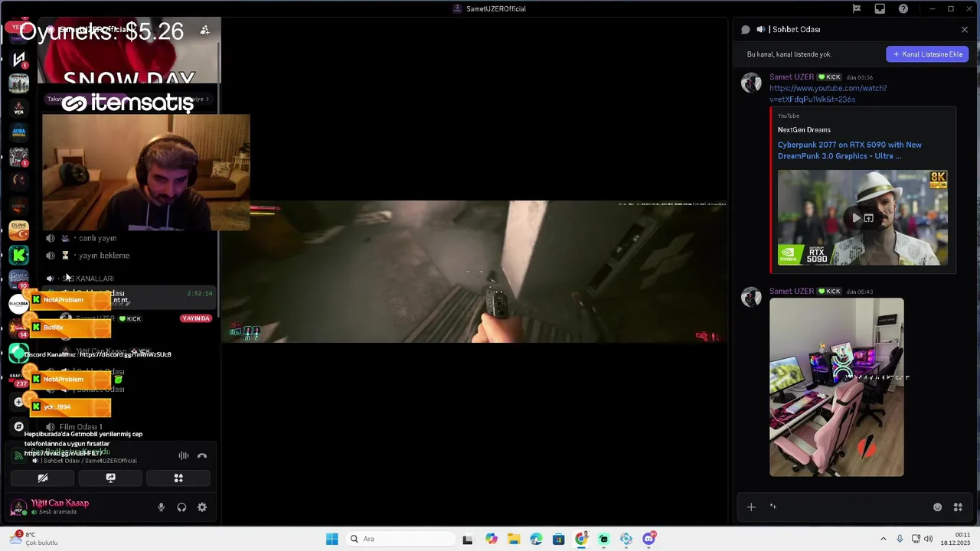Screen dimensions: 980x551
Task: Open Discord taskbar icon
Action: 649,539
